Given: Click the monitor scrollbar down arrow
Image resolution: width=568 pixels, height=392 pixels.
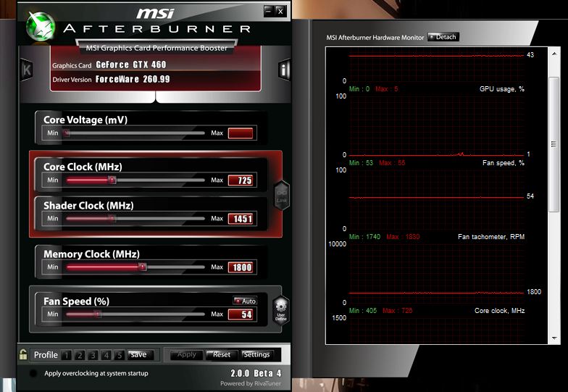Looking at the screenshot, I should click(554, 338).
